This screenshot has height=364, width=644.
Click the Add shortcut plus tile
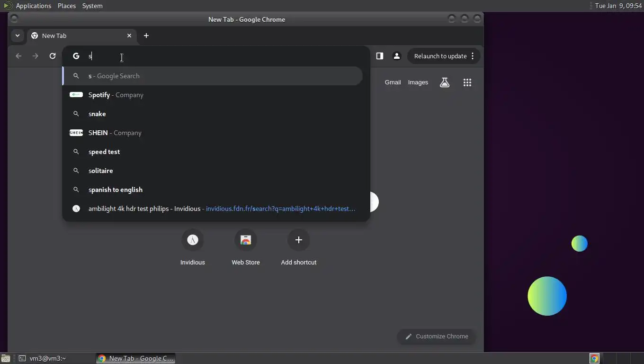click(298, 247)
